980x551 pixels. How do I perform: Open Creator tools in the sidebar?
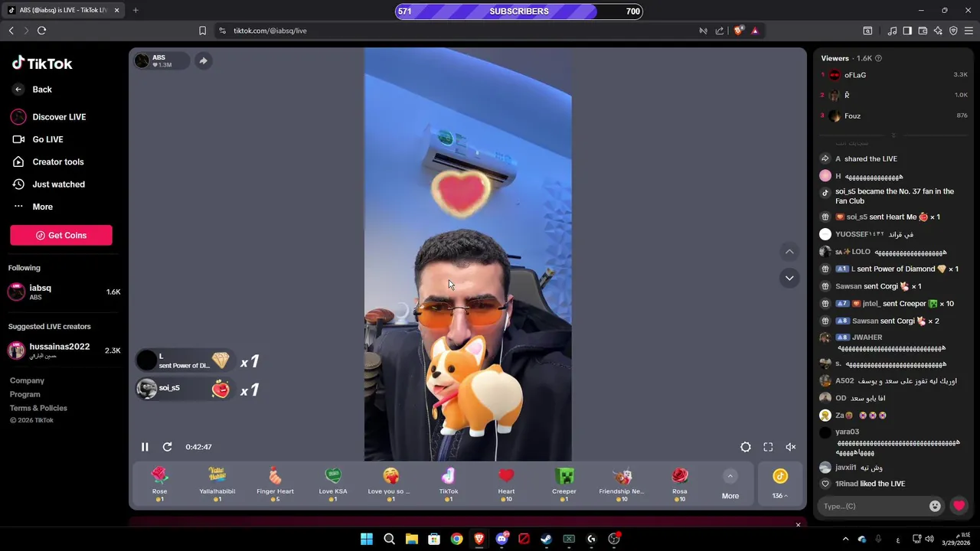click(47, 162)
